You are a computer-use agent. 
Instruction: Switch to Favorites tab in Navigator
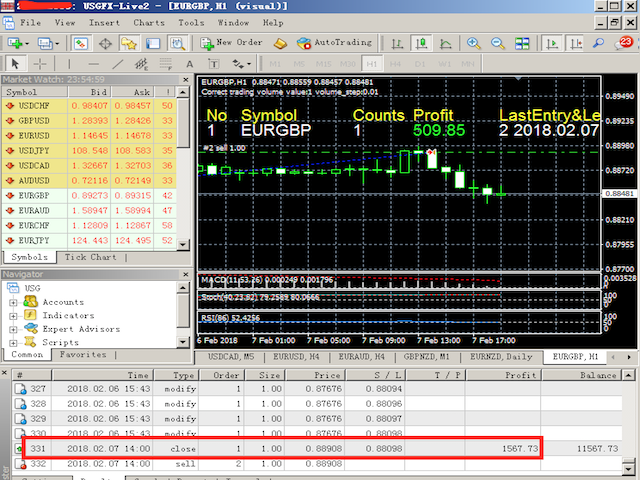click(x=83, y=355)
